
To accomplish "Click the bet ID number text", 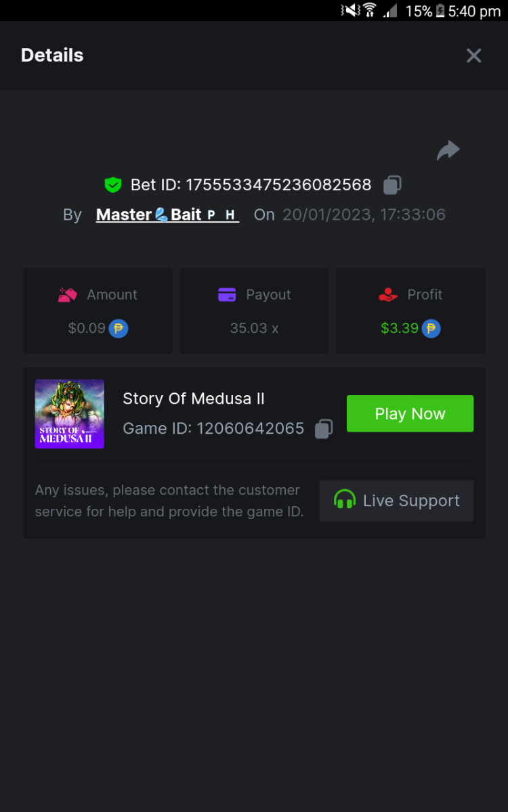I will pyautogui.click(x=278, y=185).
